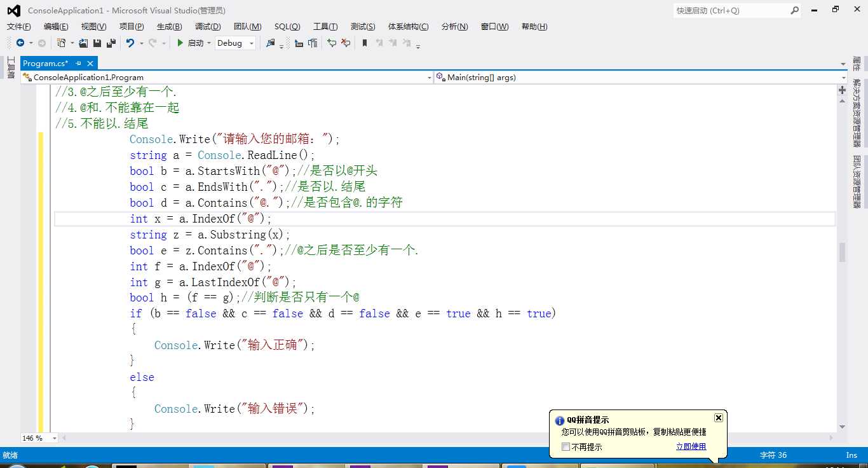This screenshot has height=468, width=868.
Task: Open the Debug configuration combo box
Action: [235, 43]
